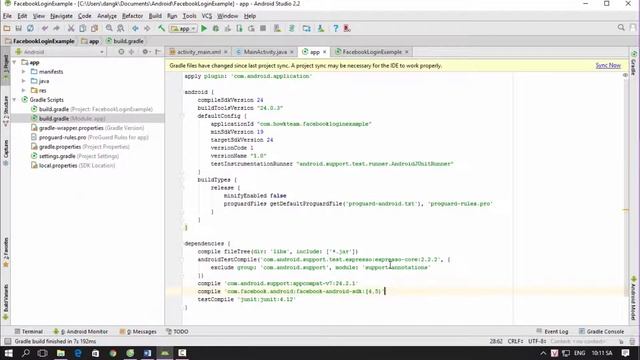Click the Cut scissors icon
640x360 pixels.
(x=71, y=29)
